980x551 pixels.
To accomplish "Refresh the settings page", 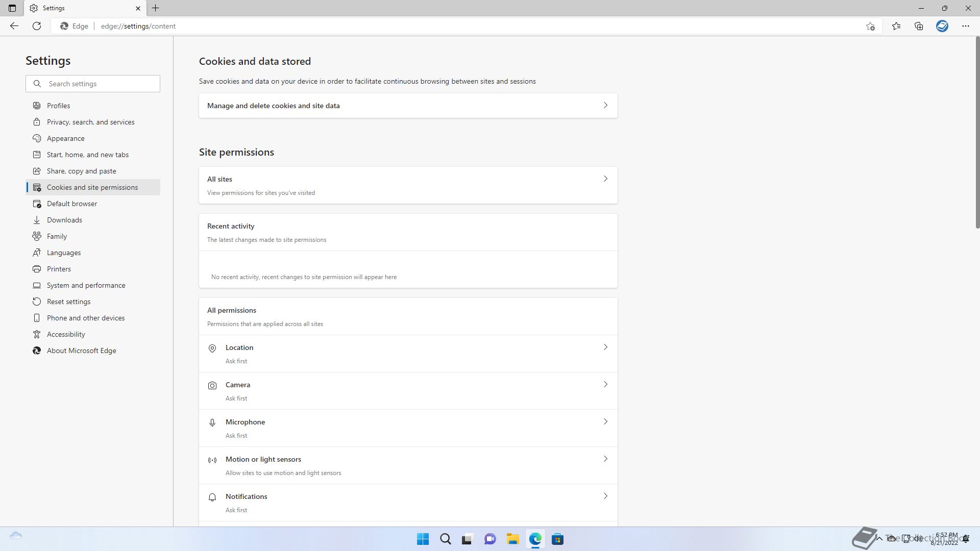I will point(37,26).
